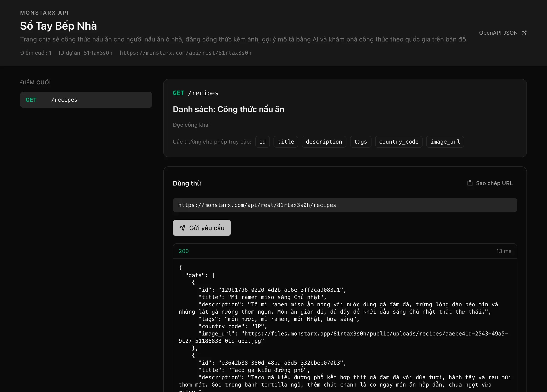
Task: Click the image_url field chip
Action: (445, 142)
